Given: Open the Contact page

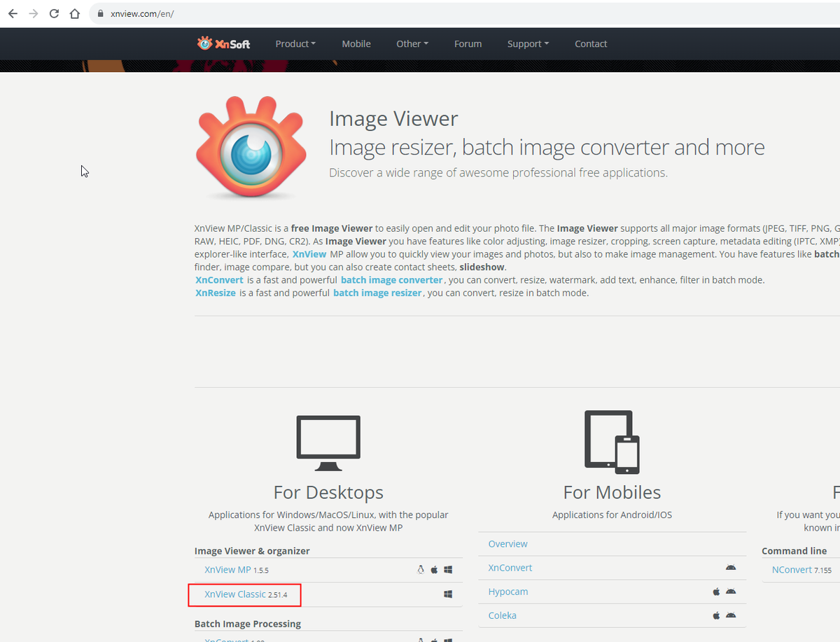Looking at the screenshot, I should pyautogui.click(x=591, y=43).
